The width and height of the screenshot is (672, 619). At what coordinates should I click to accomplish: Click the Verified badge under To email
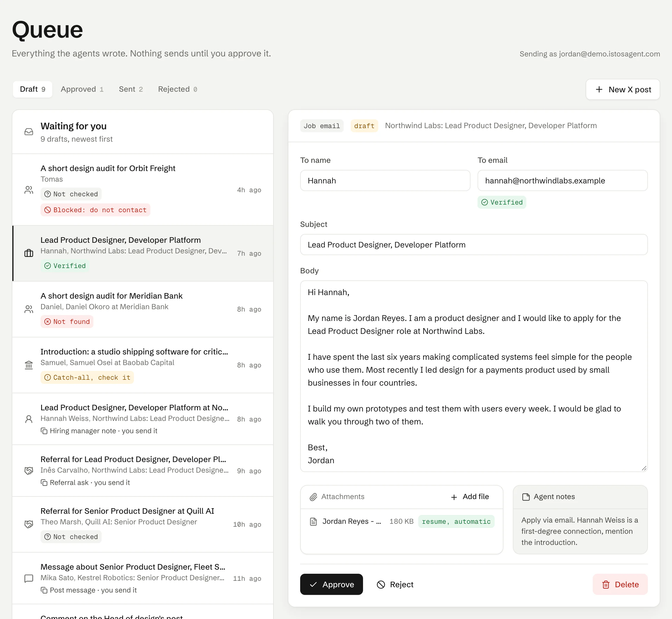pyautogui.click(x=502, y=202)
